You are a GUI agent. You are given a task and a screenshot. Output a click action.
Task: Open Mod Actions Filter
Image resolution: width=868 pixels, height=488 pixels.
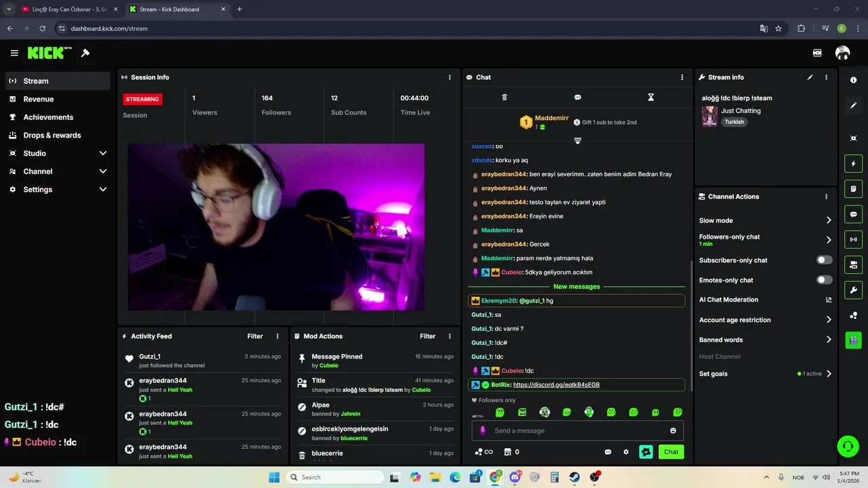click(x=427, y=336)
